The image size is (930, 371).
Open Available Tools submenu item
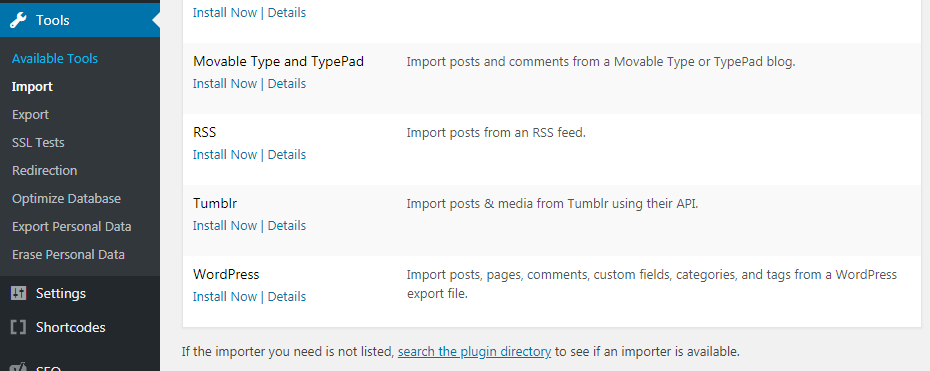pos(55,59)
